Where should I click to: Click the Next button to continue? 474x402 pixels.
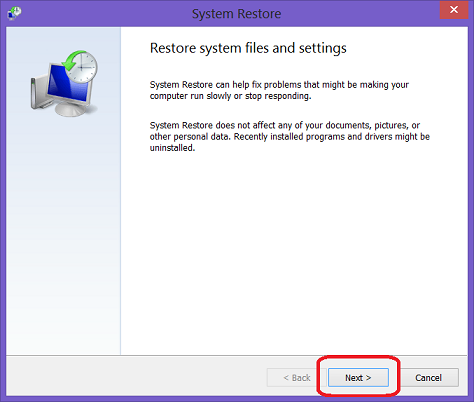tap(358, 377)
